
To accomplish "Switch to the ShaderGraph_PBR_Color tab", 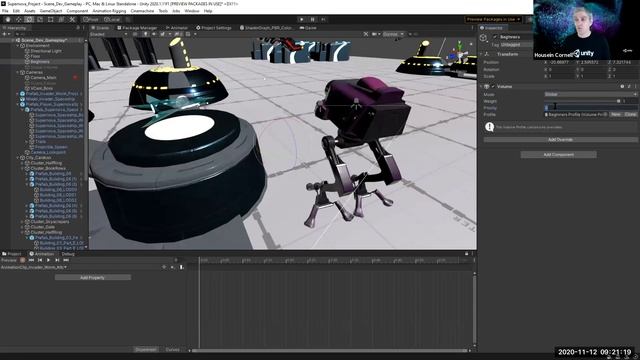I will [x=266, y=28].
